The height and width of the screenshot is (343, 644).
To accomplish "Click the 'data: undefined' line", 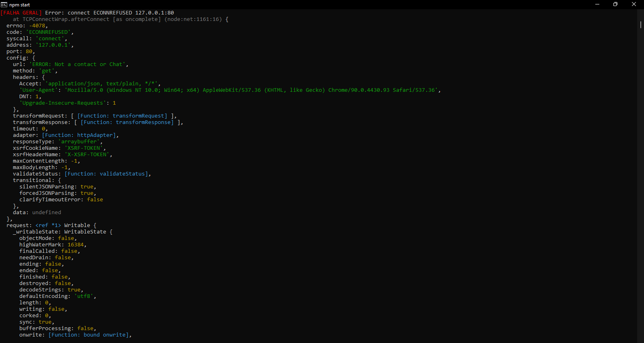I will 37,213.
